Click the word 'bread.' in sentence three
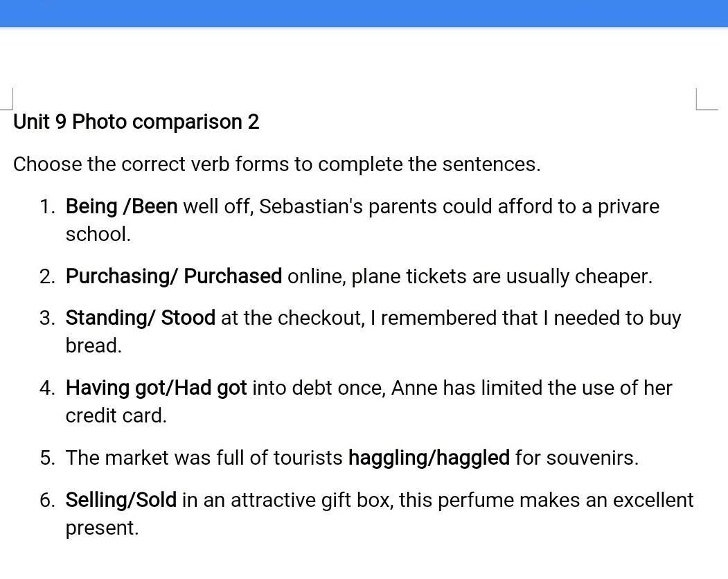728x579 pixels. pyautogui.click(x=94, y=346)
